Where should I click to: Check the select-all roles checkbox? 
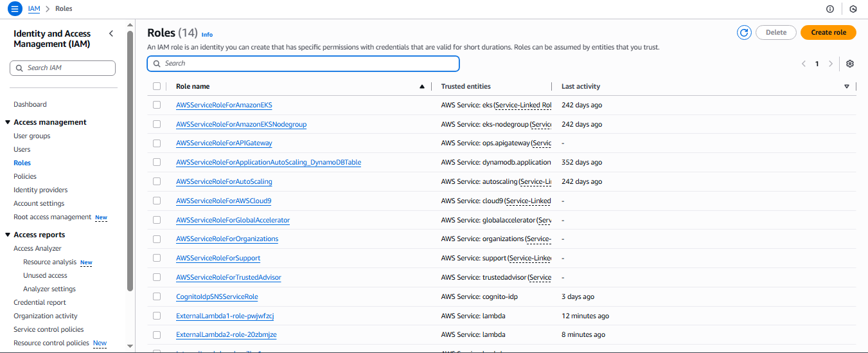(157, 86)
